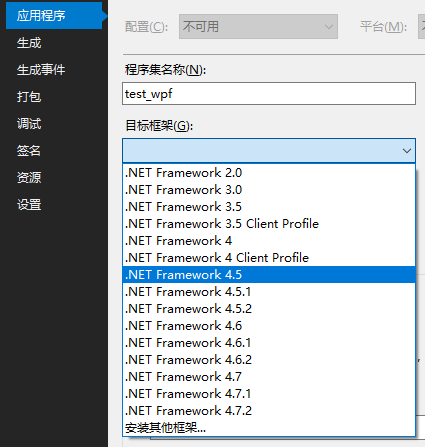The image size is (425, 447).
Task: Switch to the 资源 tab
Action: tap(29, 177)
